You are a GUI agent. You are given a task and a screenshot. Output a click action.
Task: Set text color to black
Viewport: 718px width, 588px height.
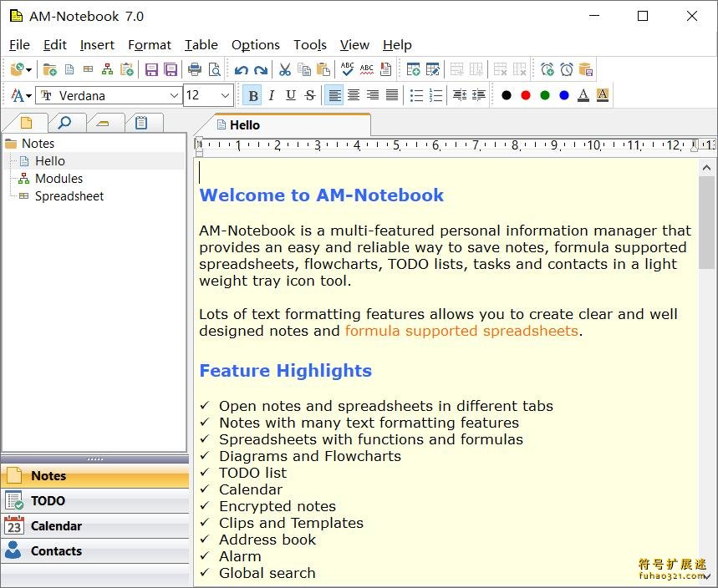pos(506,95)
